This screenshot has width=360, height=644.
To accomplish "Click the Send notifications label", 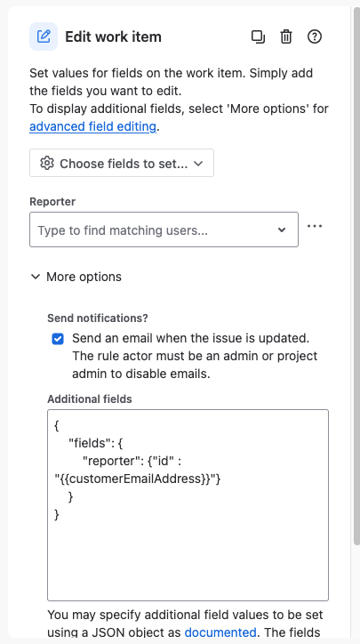I will click(x=98, y=318).
